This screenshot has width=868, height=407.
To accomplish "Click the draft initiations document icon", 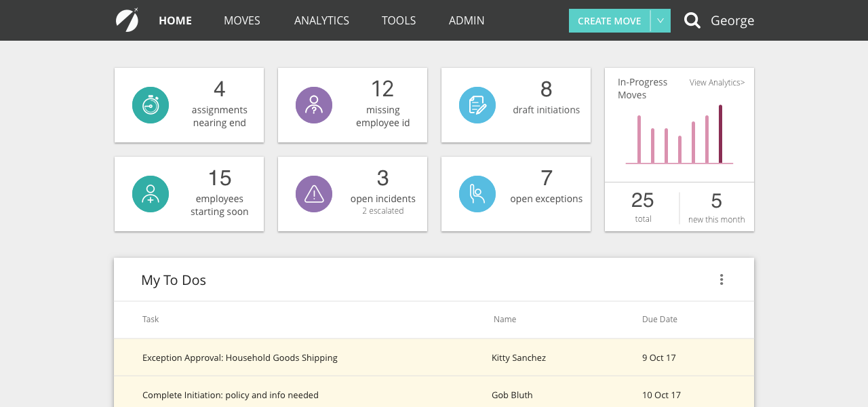I will point(477,105).
